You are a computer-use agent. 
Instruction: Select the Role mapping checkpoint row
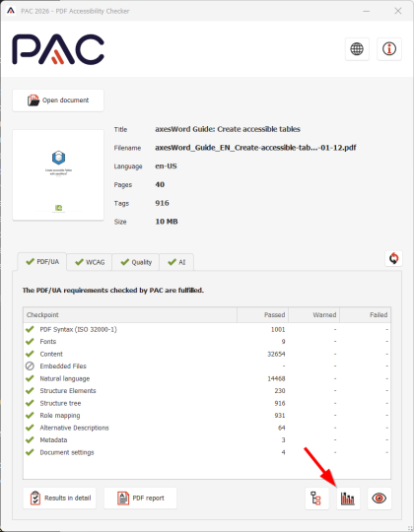coord(207,416)
